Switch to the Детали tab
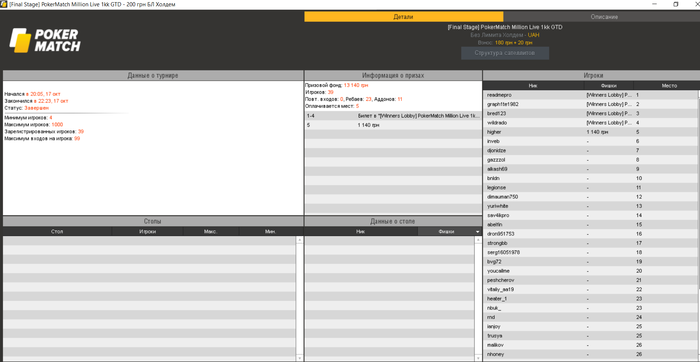 404,17
